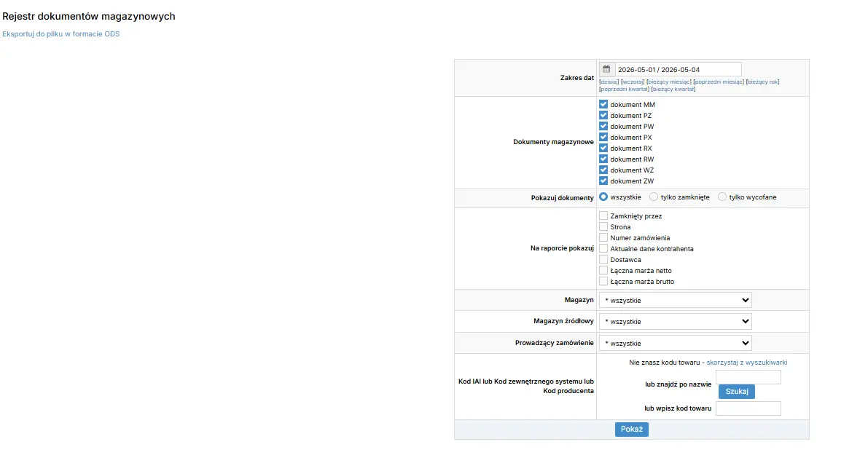Pick the bieżący miesiąc shortcut
The height and width of the screenshot is (455, 868).
669,82
